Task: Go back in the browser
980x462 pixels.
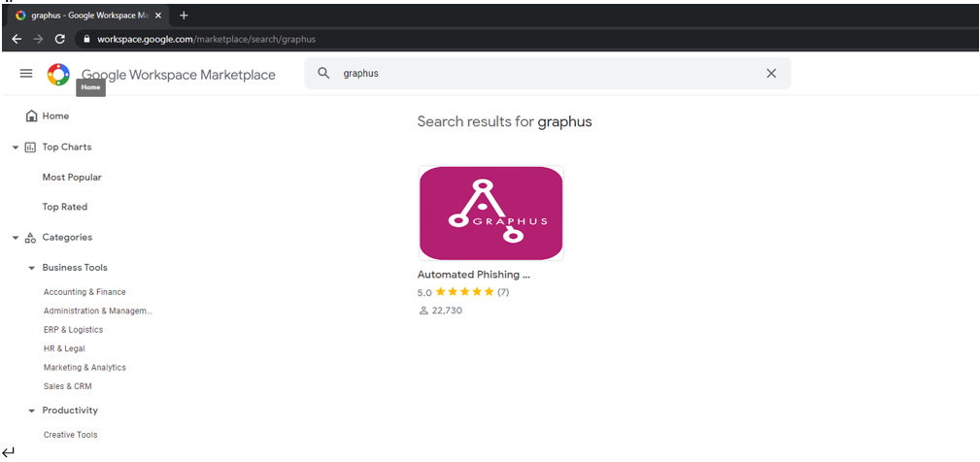Action: click(x=17, y=39)
